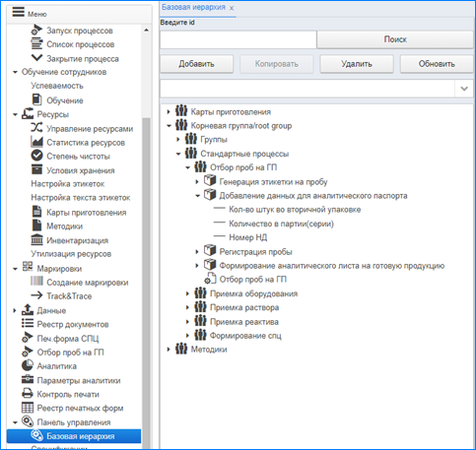
Task: Click the Данные upload icon
Action: [28, 309]
